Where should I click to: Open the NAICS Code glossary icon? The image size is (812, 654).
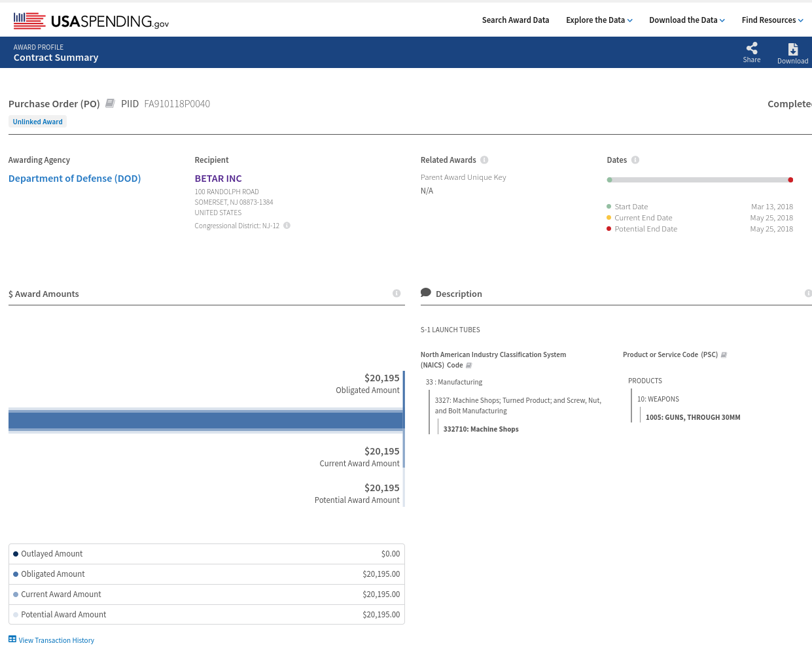coord(468,366)
